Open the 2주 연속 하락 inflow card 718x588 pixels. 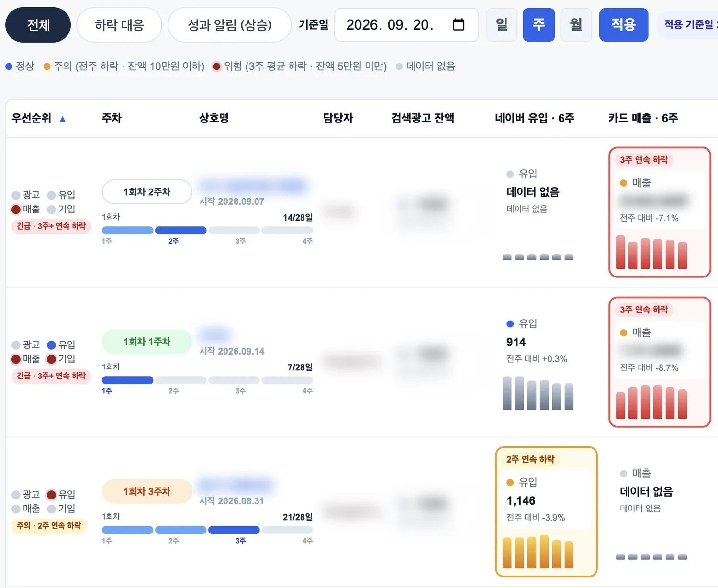coord(546,512)
